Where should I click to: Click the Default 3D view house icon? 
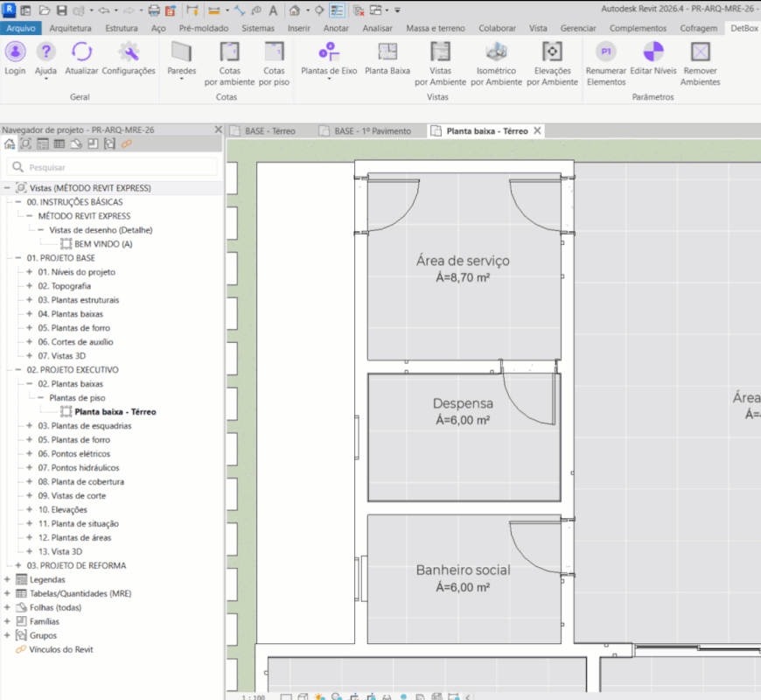pyautogui.click(x=295, y=10)
